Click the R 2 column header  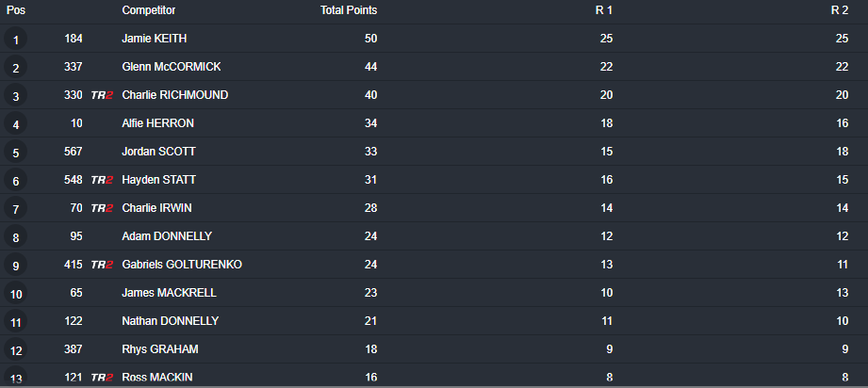tap(839, 10)
